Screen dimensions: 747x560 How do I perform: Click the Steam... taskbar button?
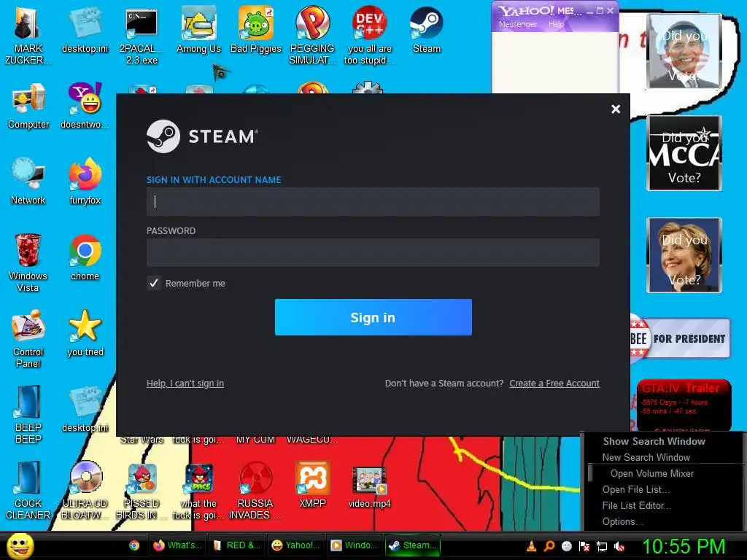click(413, 545)
